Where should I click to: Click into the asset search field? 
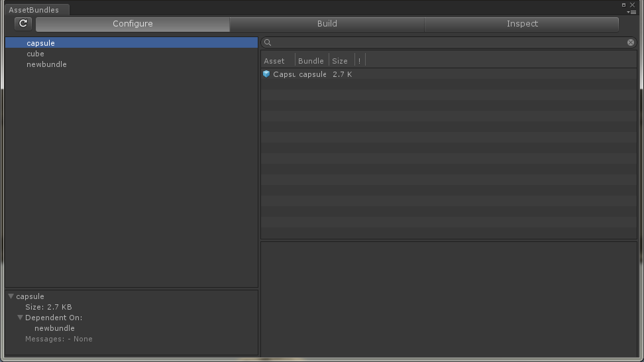(447, 42)
